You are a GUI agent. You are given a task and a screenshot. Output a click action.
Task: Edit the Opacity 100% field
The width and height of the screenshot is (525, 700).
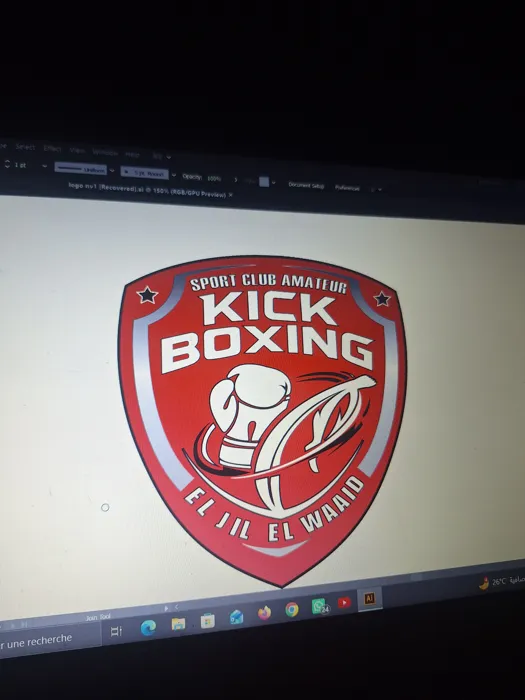[x=216, y=178]
